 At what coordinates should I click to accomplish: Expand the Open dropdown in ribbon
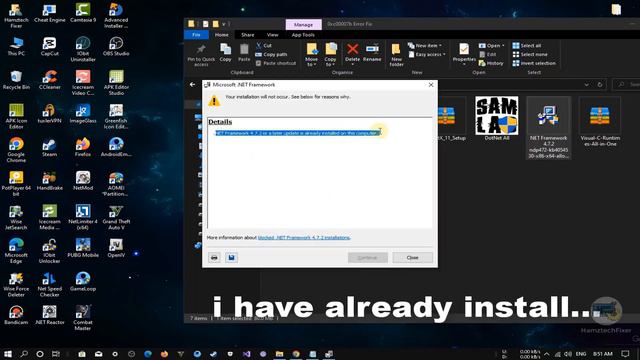coord(491,45)
